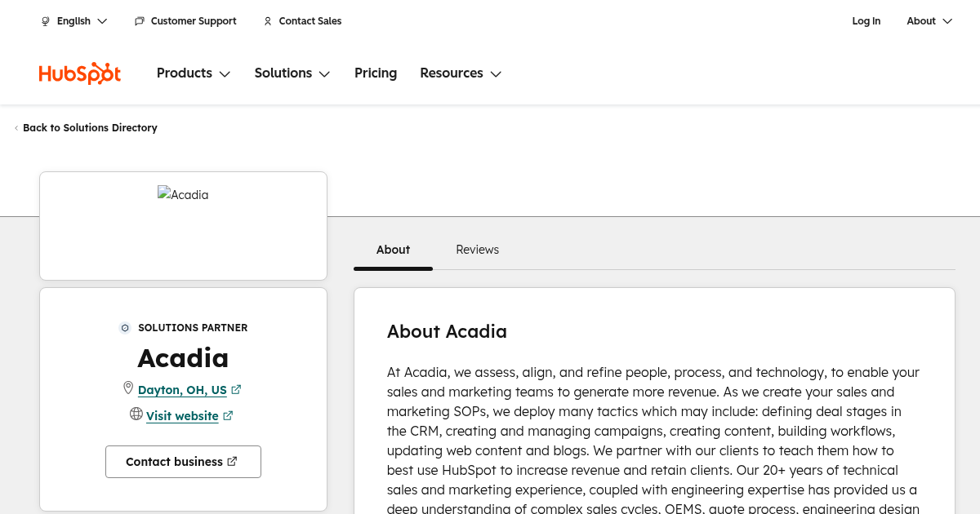980x514 pixels.
Task: Expand the Resources menu
Action: [461, 73]
